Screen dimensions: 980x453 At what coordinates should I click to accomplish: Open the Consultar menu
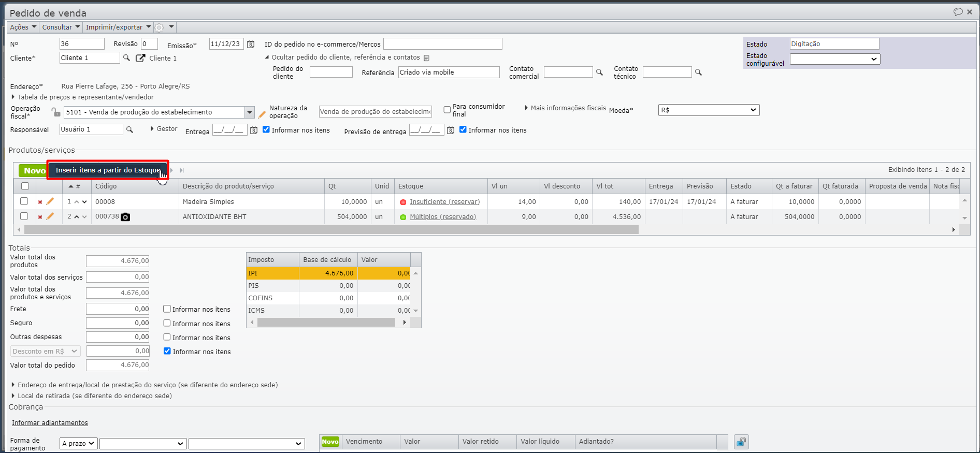(61, 27)
